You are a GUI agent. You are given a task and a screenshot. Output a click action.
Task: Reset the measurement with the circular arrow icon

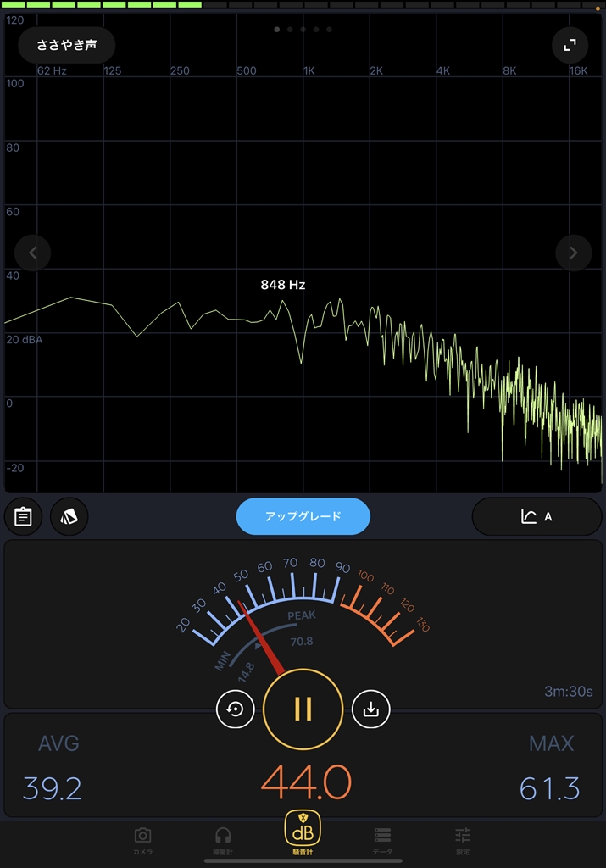click(x=236, y=709)
